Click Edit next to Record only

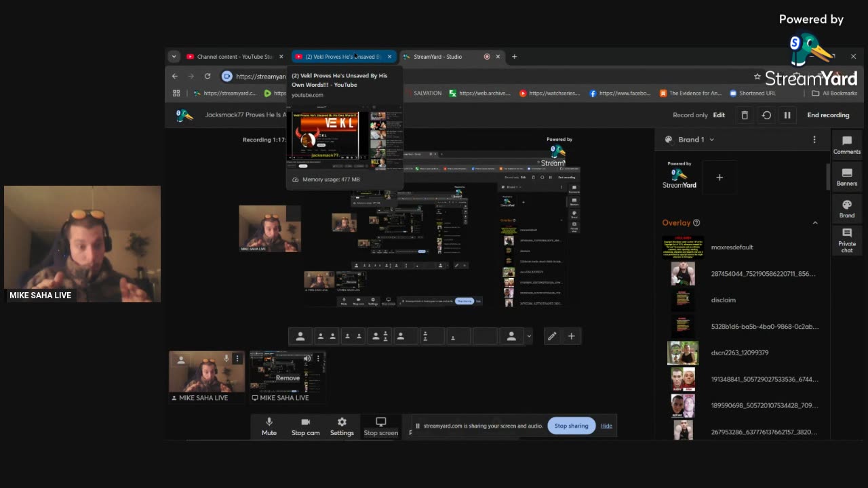point(719,115)
